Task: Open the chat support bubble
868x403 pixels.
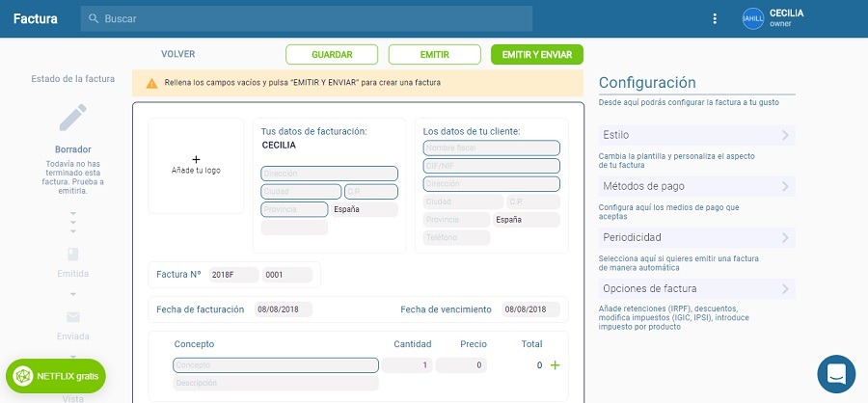Action: (836, 374)
